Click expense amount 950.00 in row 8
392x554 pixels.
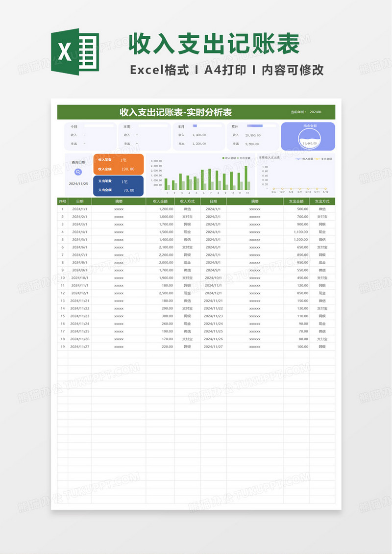pos(303,263)
